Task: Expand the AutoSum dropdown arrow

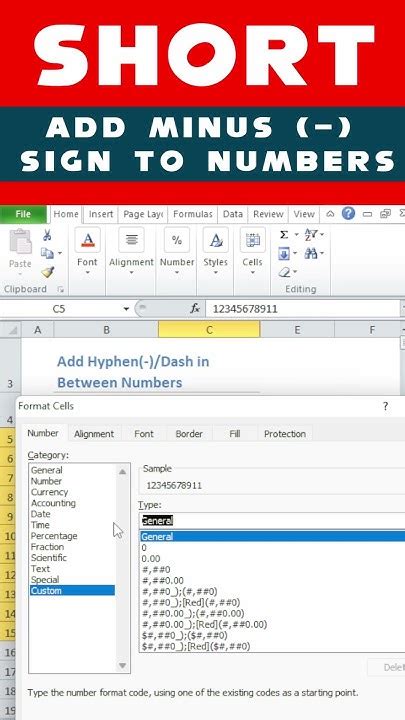Action: coord(297,235)
